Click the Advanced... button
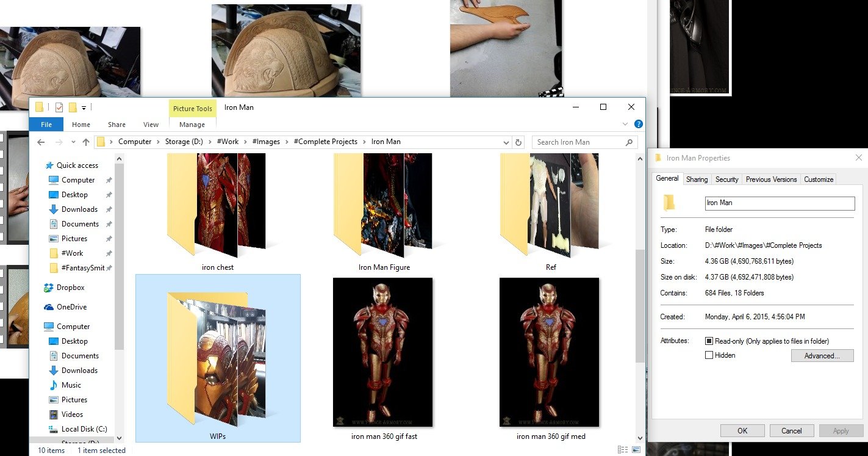The height and width of the screenshot is (456, 868). (x=822, y=356)
